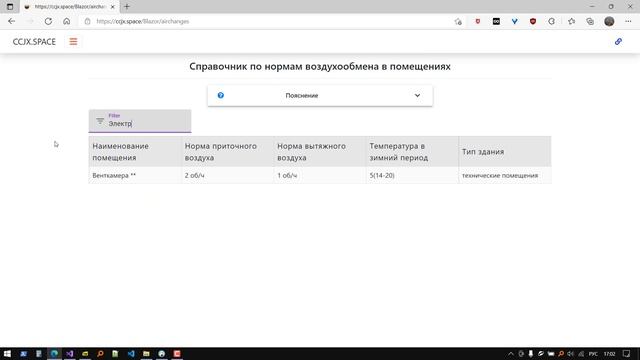Click the 1 об/ч table cell
This screenshot has height=360, width=640.
point(320,176)
